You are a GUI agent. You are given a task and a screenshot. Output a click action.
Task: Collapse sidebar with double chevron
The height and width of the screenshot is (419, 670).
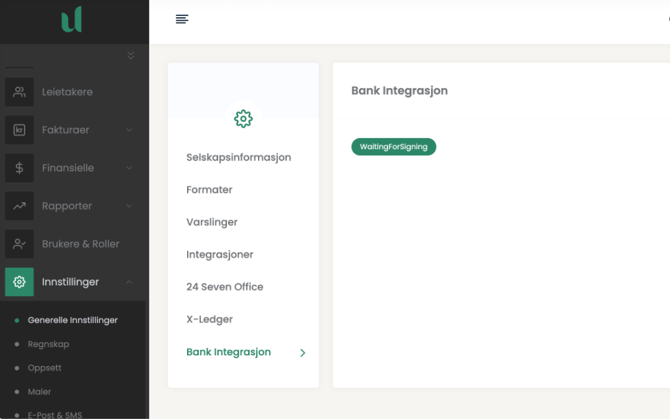point(130,56)
